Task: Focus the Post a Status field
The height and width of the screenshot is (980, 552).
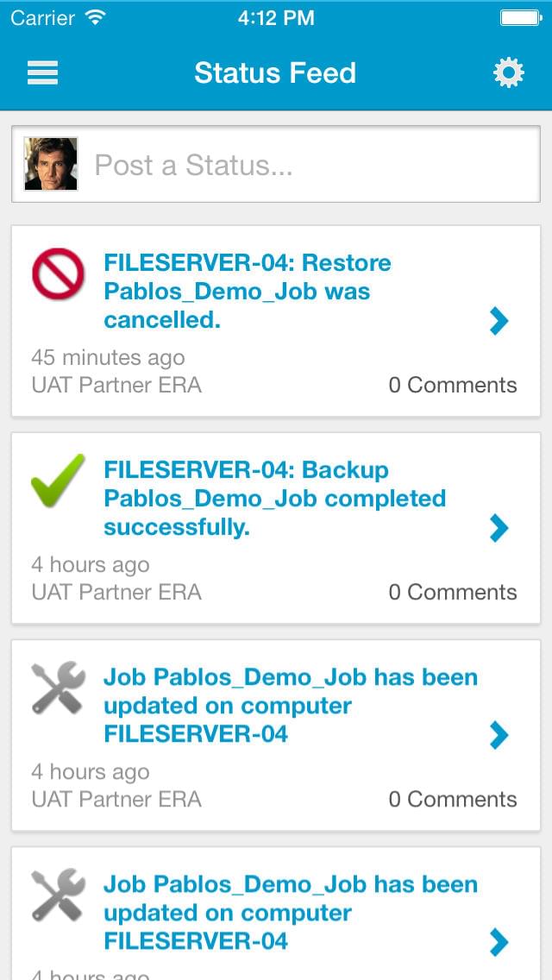Action: point(310,165)
